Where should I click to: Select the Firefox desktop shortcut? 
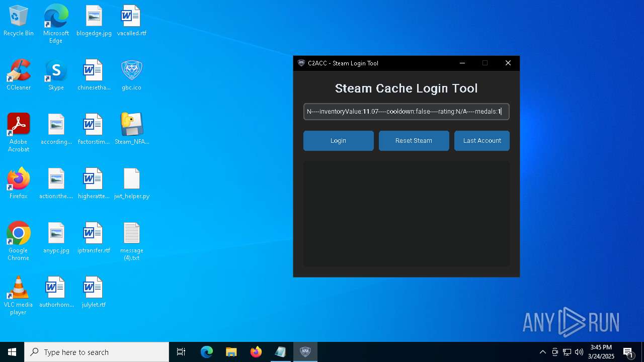tap(19, 184)
